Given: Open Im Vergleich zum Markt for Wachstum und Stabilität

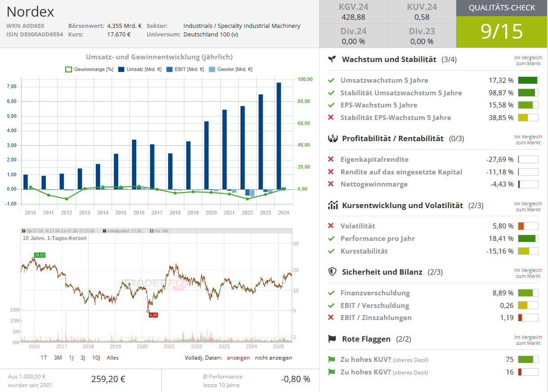Looking at the screenshot, I should (x=528, y=61).
